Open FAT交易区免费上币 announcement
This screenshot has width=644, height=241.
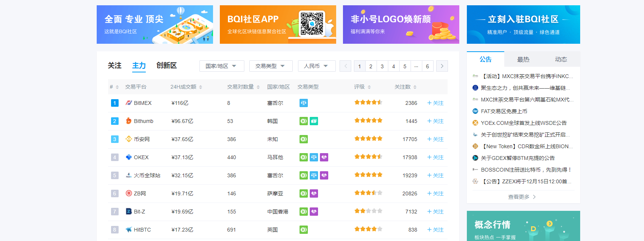(504, 111)
